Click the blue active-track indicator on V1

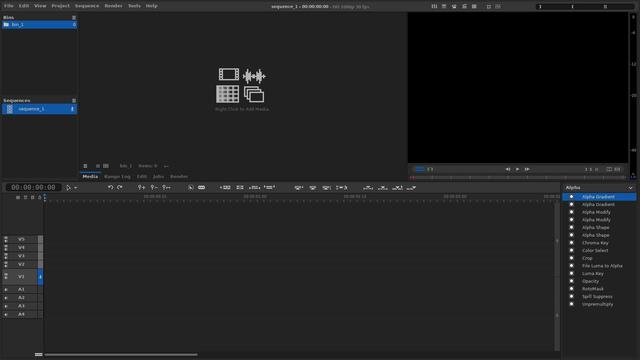40,277
